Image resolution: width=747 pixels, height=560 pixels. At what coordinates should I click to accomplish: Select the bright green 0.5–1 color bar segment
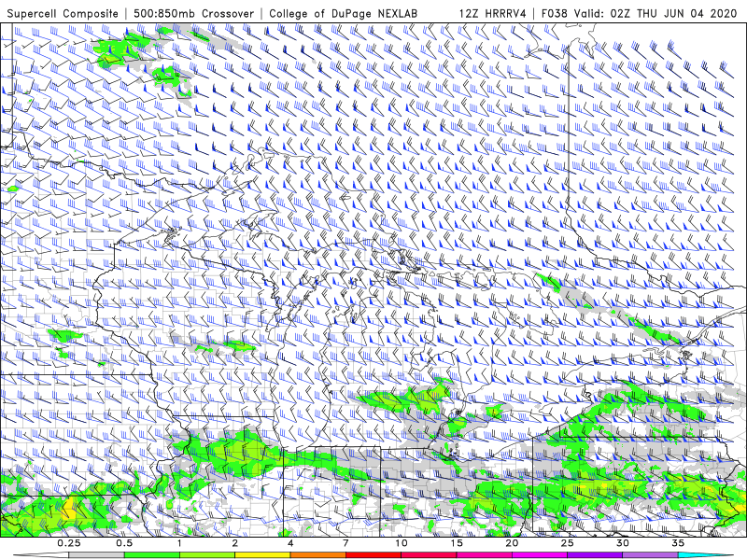coord(152,555)
